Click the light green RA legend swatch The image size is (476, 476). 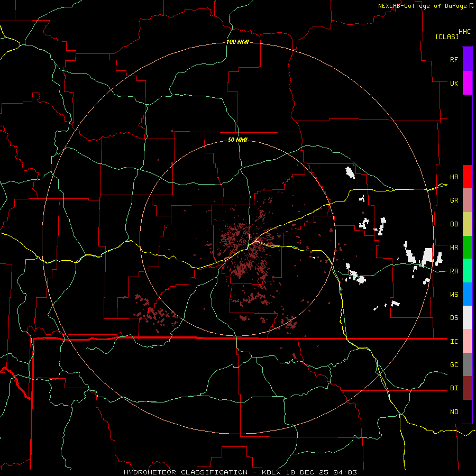click(x=467, y=271)
